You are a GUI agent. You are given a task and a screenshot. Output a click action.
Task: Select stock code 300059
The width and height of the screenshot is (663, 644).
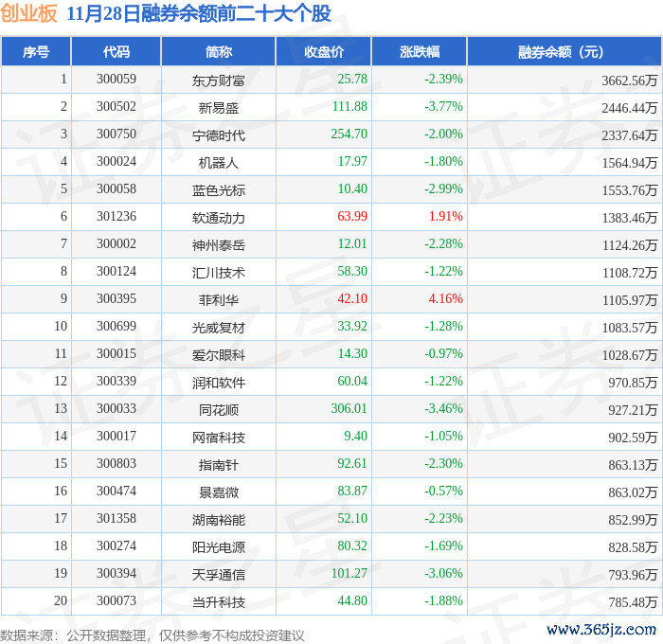[x=116, y=79]
